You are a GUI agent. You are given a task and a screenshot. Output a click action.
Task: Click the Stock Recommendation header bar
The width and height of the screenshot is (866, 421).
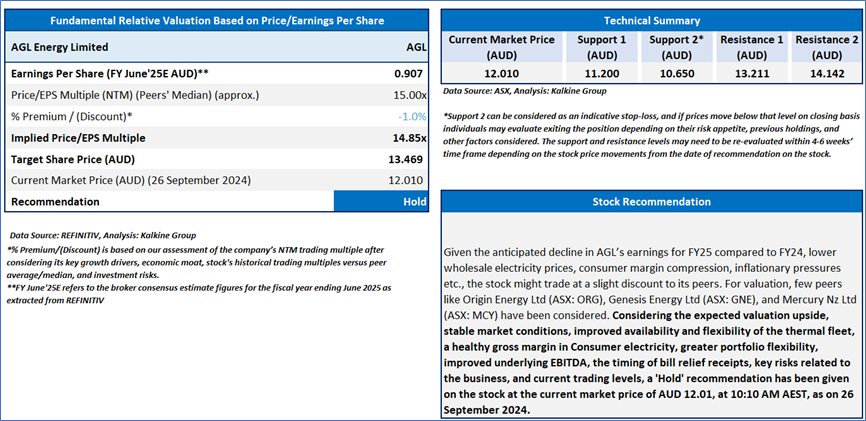(x=651, y=201)
